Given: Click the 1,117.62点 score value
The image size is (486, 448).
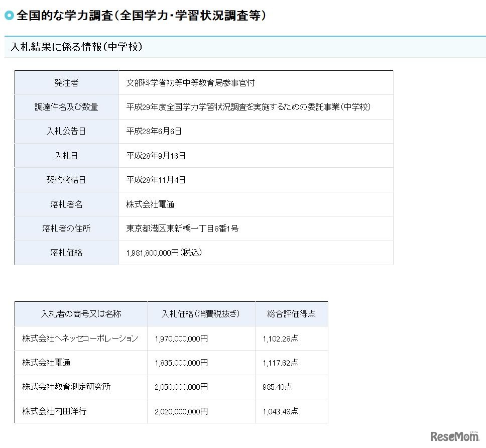Looking at the screenshot, I should coord(279,362).
